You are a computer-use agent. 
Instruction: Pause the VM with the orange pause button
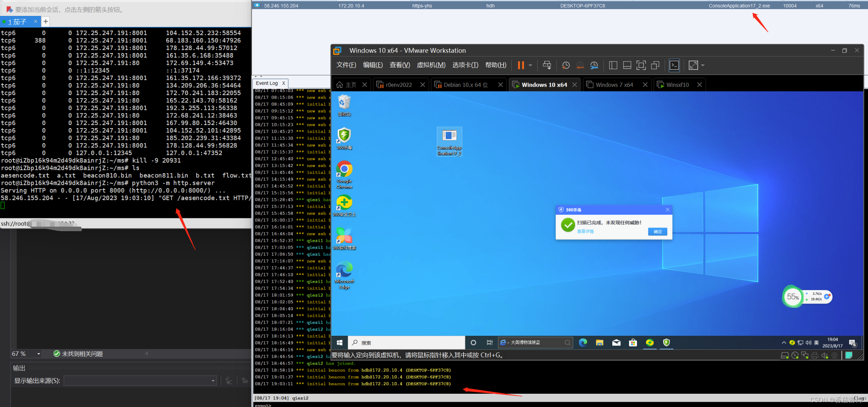coord(521,65)
